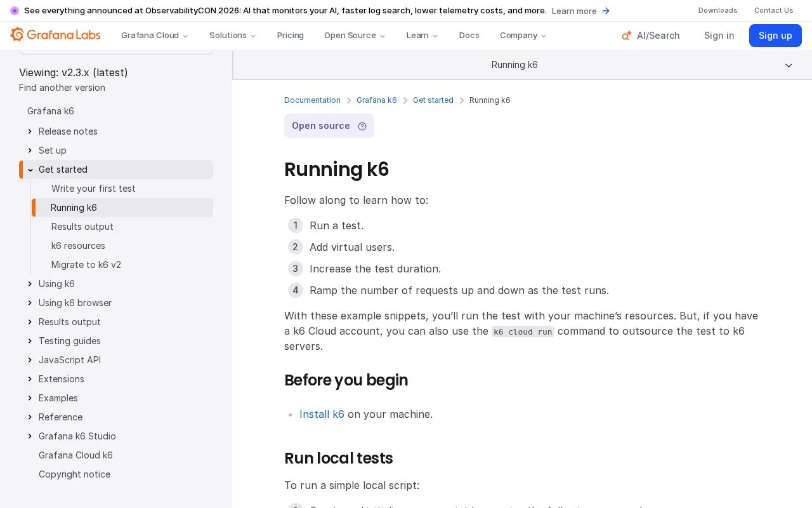Follow the Install k6 link
The height and width of the screenshot is (508, 812).
pos(322,414)
